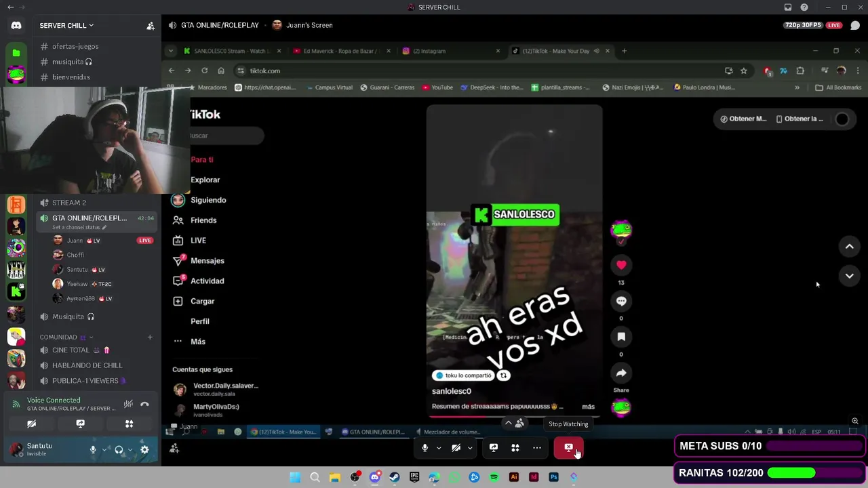Viewport: 868px width, 488px height.
Task: Open mic options chevron in stream control bar
Action: pos(439,447)
